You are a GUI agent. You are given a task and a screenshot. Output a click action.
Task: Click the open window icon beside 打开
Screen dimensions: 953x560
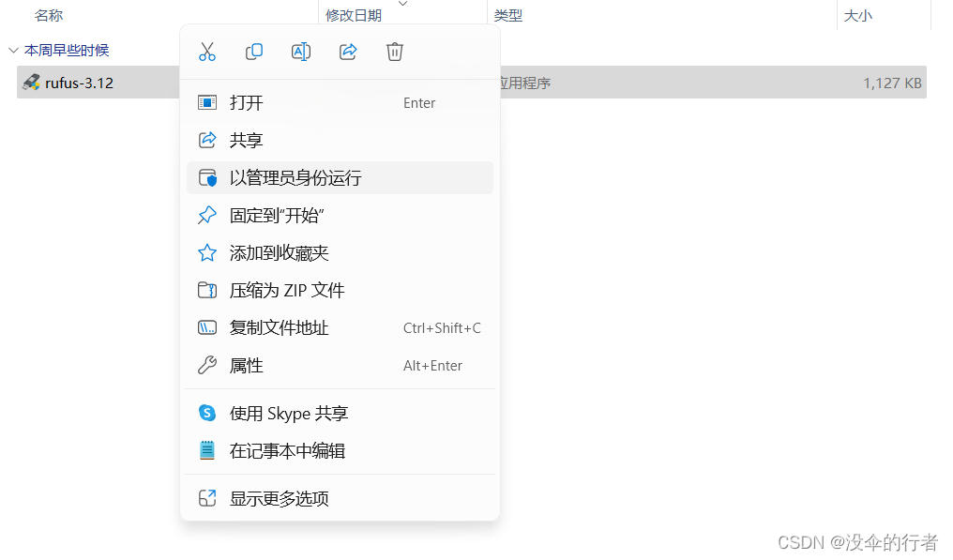tap(207, 103)
